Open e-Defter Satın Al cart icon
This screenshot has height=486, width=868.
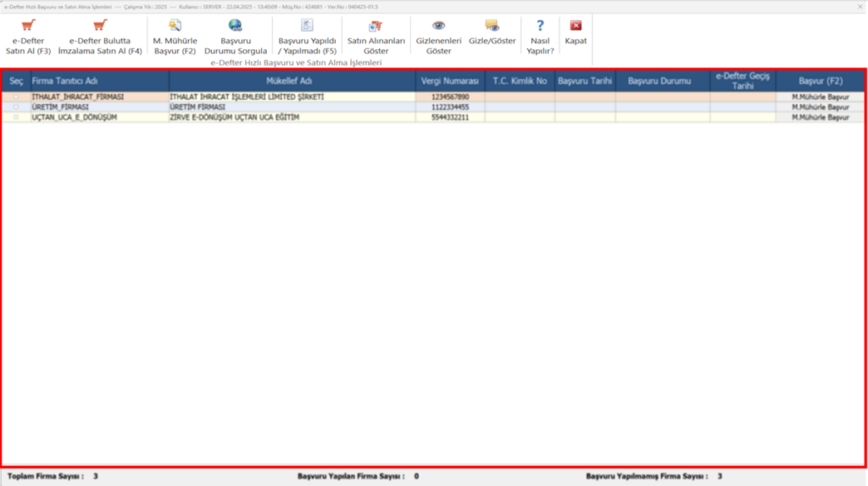tap(28, 25)
